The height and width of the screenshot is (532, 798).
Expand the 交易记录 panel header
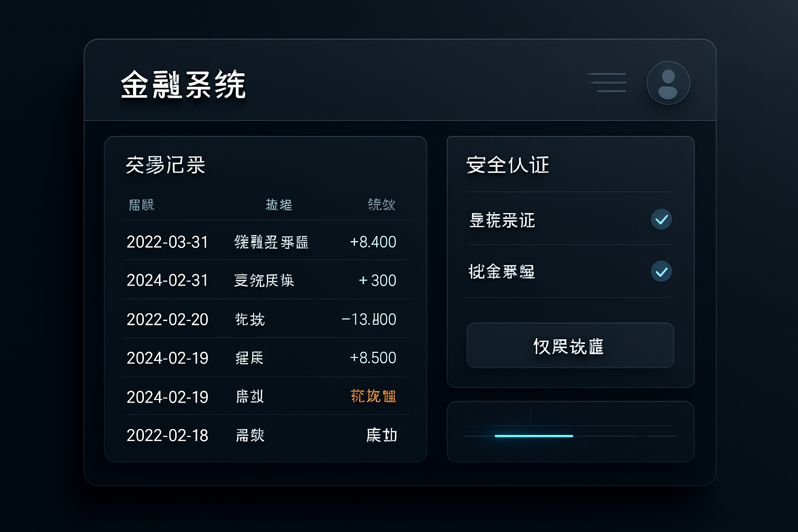[x=165, y=165]
